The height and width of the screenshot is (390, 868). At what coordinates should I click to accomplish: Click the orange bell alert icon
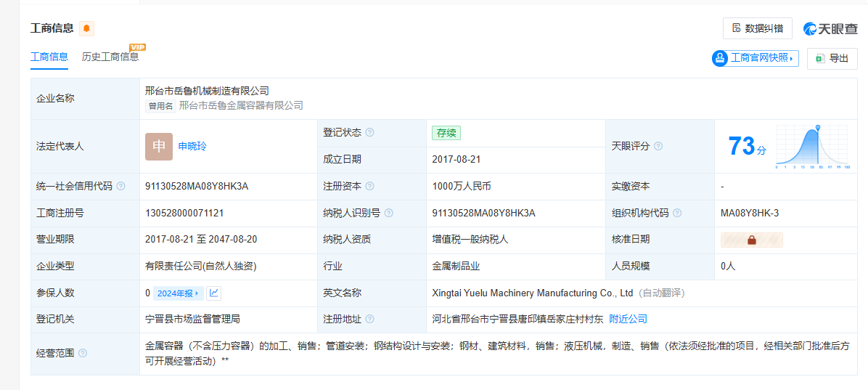click(86, 28)
